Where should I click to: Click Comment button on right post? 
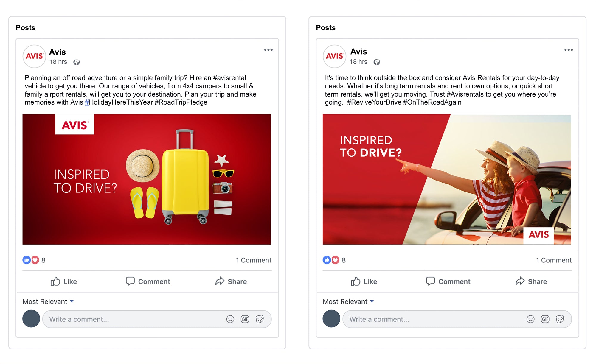point(448,281)
